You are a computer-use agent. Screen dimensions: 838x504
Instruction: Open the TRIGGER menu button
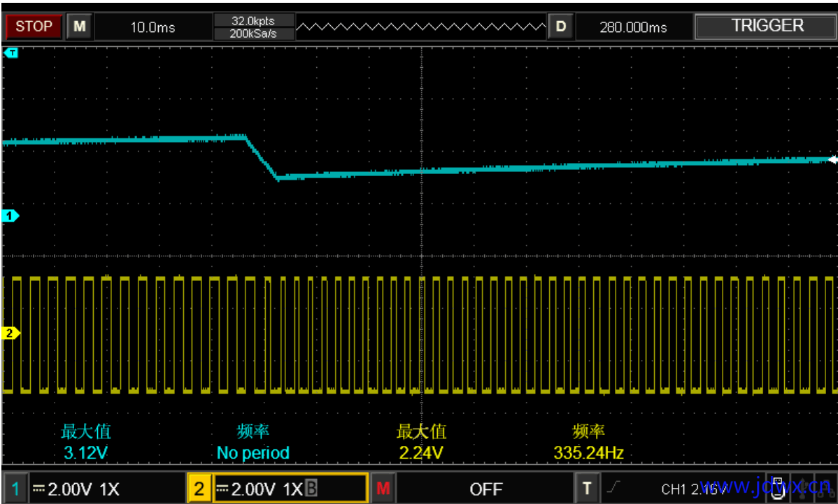[x=767, y=26]
